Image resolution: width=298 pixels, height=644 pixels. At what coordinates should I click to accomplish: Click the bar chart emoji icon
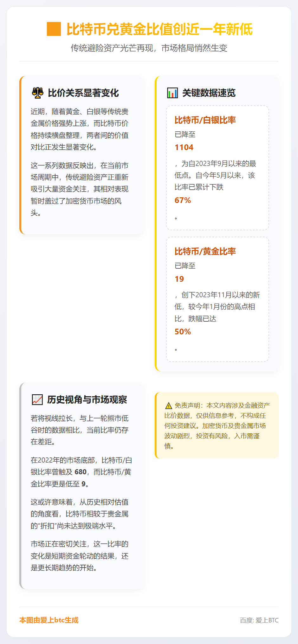coord(172,93)
